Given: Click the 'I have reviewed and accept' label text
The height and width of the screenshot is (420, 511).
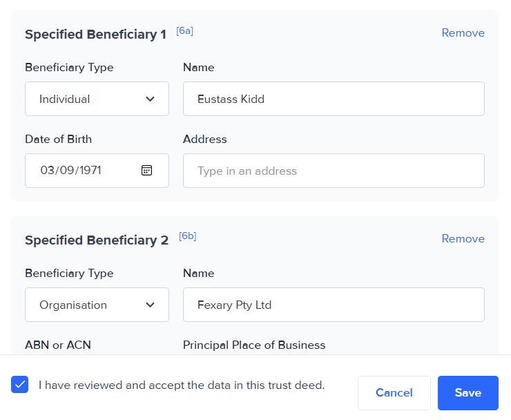Looking at the screenshot, I should [x=182, y=385].
